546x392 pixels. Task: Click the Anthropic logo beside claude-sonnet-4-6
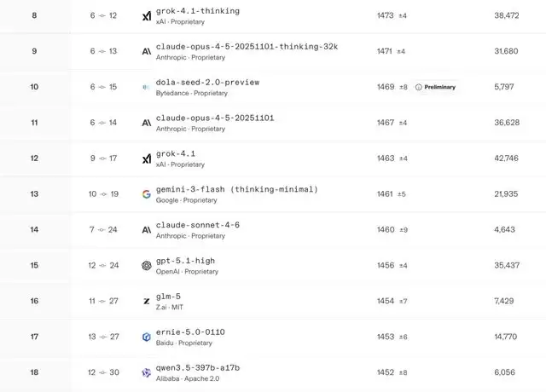click(x=147, y=230)
